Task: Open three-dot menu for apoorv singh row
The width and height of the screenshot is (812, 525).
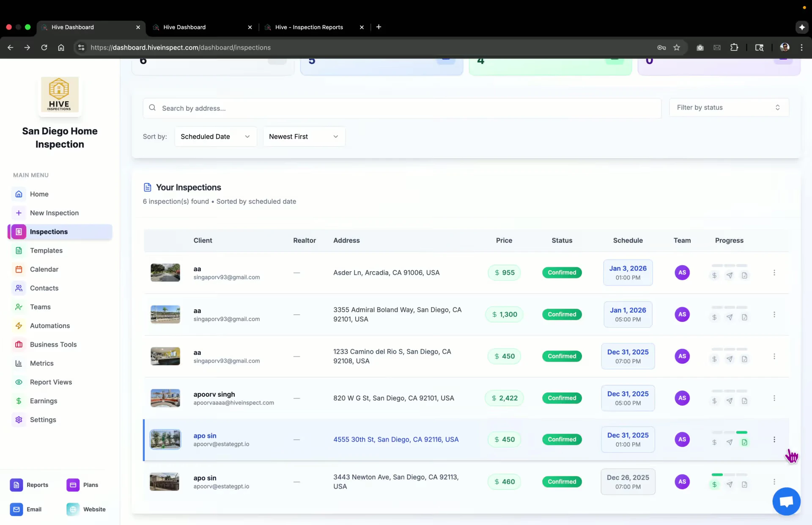Action: tap(774, 398)
